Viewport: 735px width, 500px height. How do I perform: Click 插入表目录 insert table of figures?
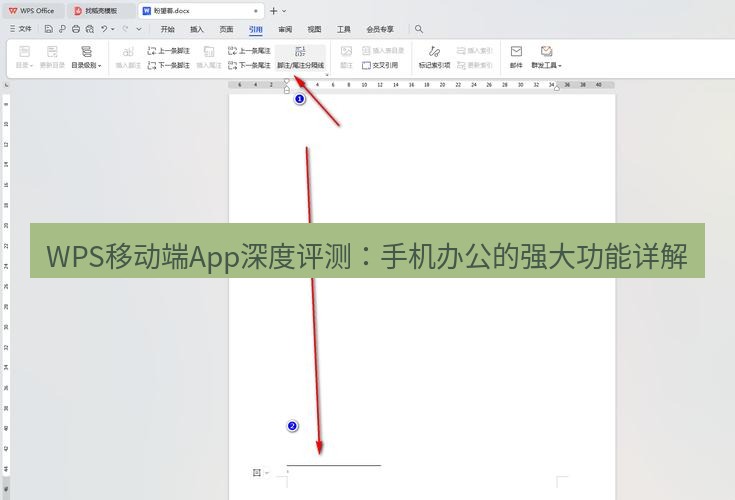coord(383,51)
